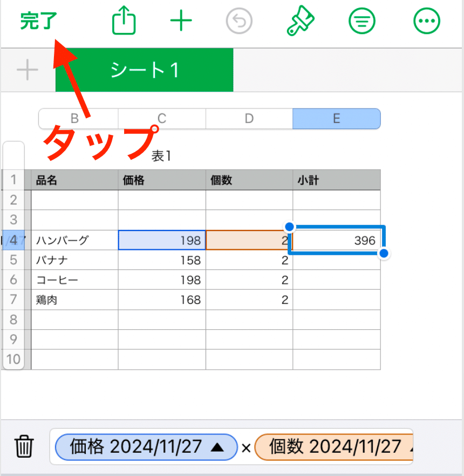This screenshot has height=476, width=464.
Task: Tap multiplication operator in formula bar
Action: (246, 448)
